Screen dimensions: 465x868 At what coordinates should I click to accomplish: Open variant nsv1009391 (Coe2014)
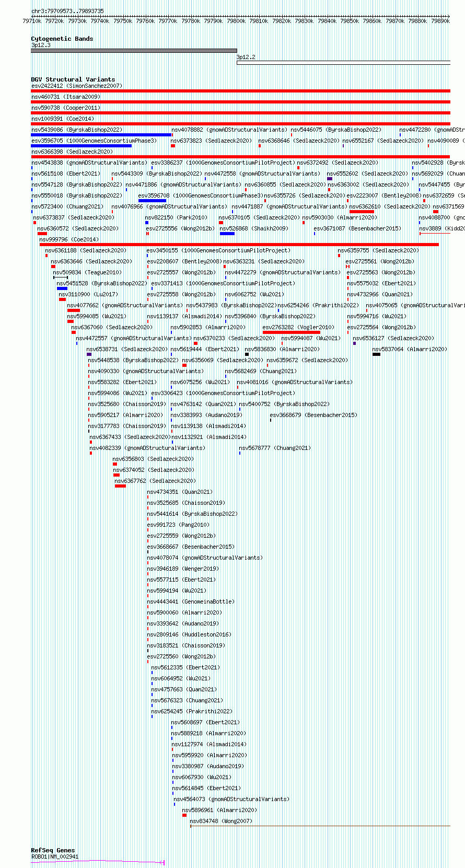point(63,119)
